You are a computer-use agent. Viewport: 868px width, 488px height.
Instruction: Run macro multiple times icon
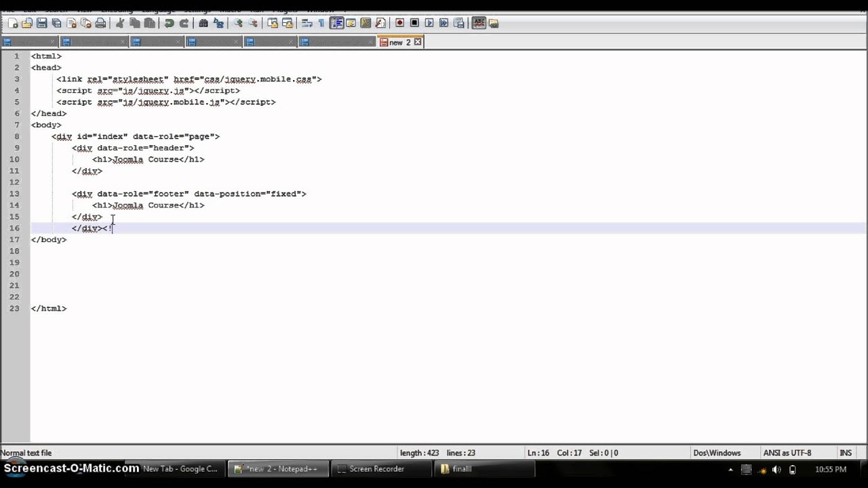(443, 23)
